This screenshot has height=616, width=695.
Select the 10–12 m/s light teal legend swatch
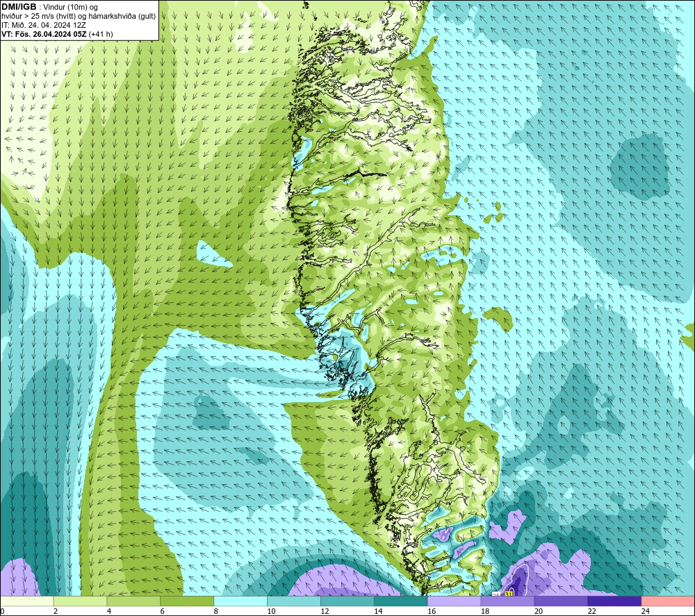point(294,601)
